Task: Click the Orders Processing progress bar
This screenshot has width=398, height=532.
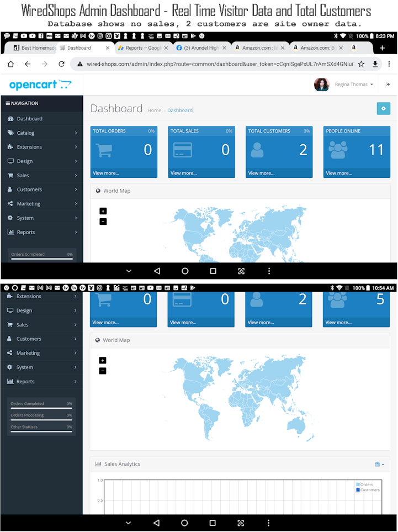Action: click(x=41, y=420)
